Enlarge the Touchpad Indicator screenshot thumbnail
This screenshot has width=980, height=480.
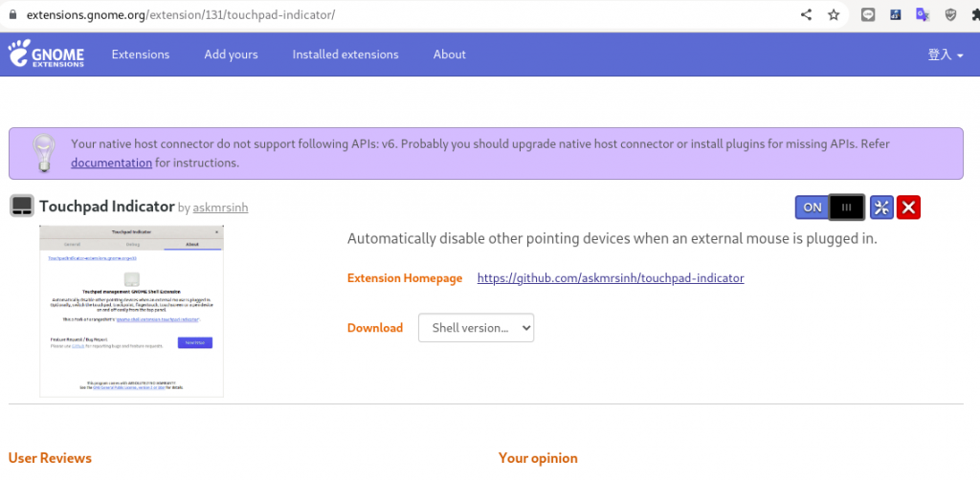(131, 311)
